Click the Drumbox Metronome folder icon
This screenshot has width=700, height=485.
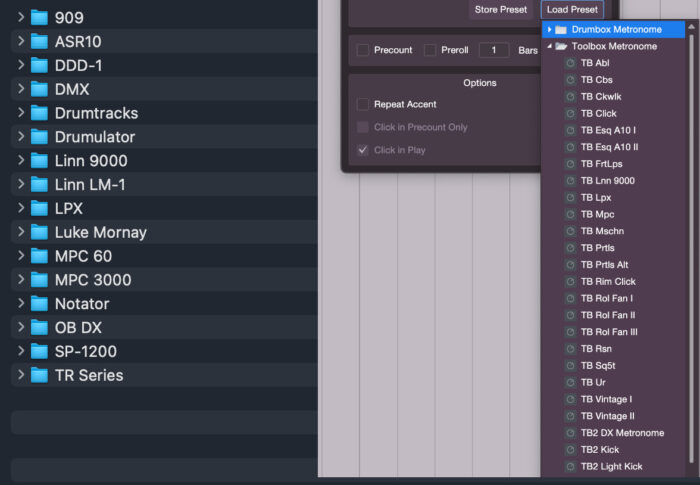click(561, 30)
